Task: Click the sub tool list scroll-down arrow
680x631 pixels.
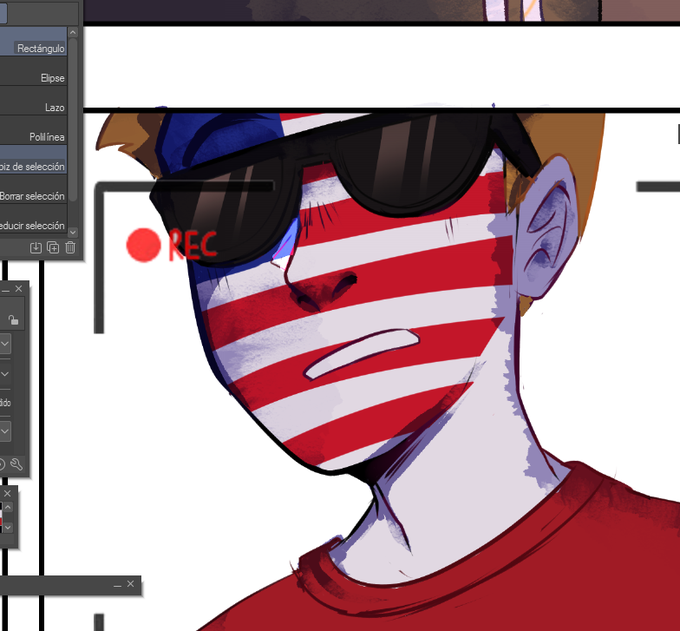Action: click(x=73, y=232)
